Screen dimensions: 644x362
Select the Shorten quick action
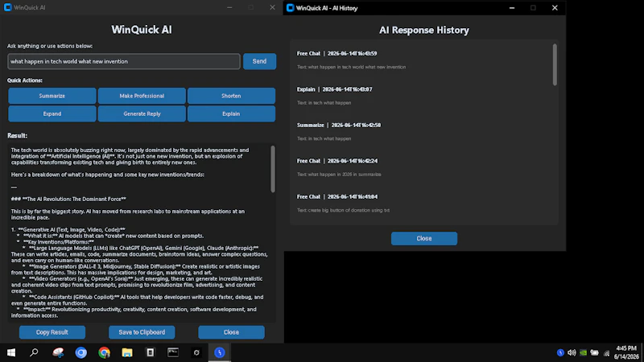pyautogui.click(x=231, y=96)
